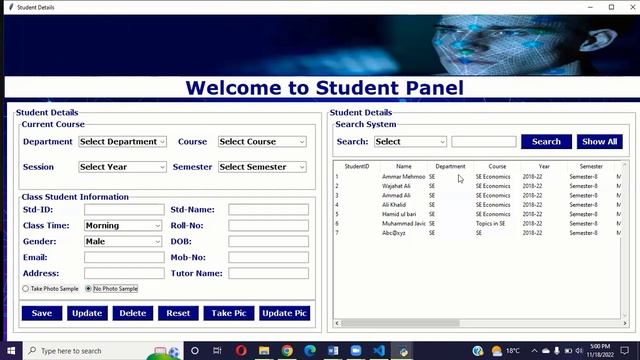The width and height of the screenshot is (640, 360).
Task: Open Microsoft Word from taskbar
Action: [x=333, y=351]
